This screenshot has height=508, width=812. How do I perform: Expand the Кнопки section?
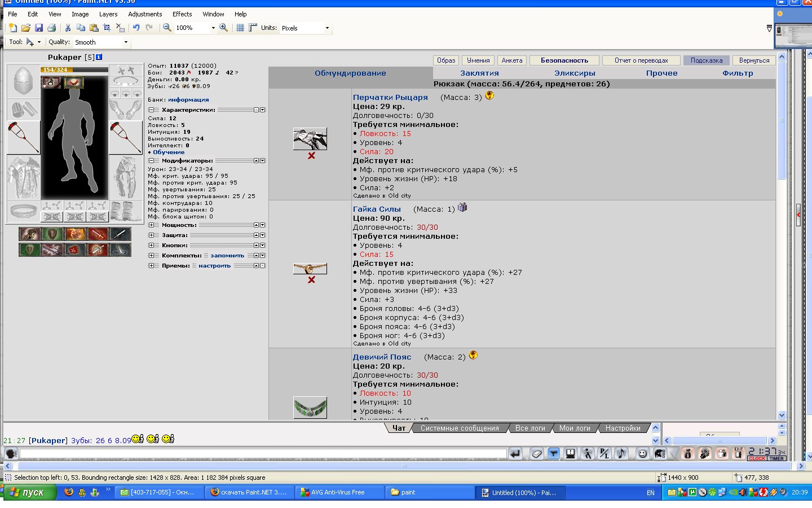click(x=151, y=246)
